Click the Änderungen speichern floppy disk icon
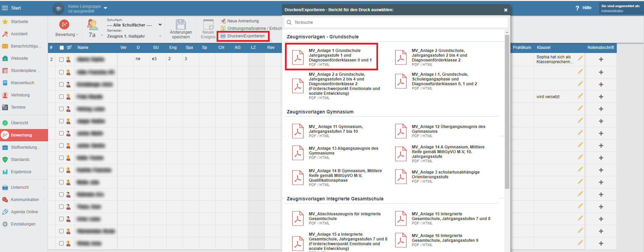This screenshot has width=644, height=252. (x=181, y=25)
